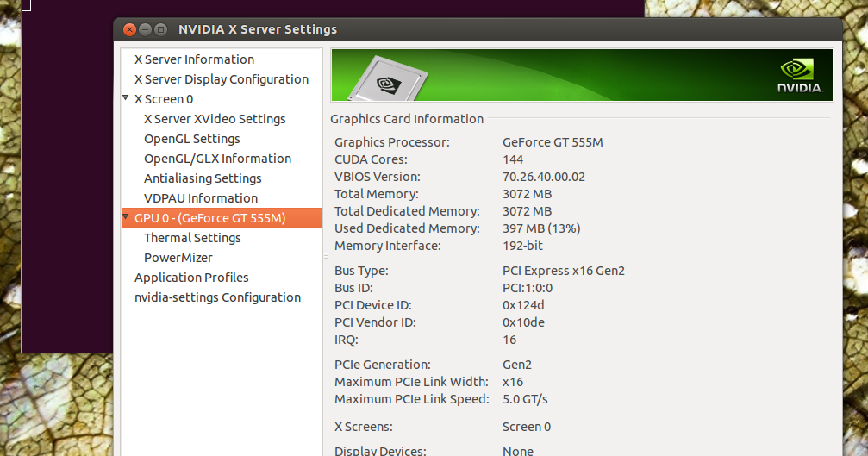The height and width of the screenshot is (456, 868).
Task: Click the IRQ value '16'
Action: click(509, 340)
